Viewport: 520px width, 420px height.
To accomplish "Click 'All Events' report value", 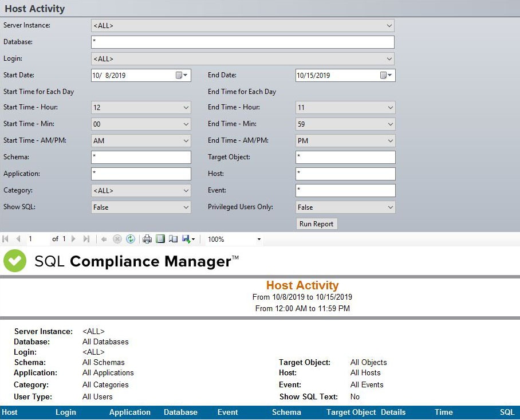I will 367,384.
